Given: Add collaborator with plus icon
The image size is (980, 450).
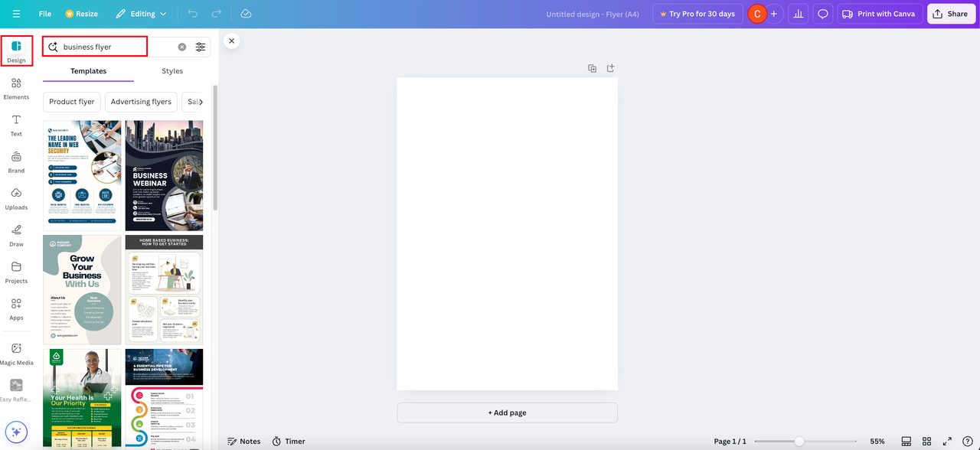Looking at the screenshot, I should [x=773, y=14].
